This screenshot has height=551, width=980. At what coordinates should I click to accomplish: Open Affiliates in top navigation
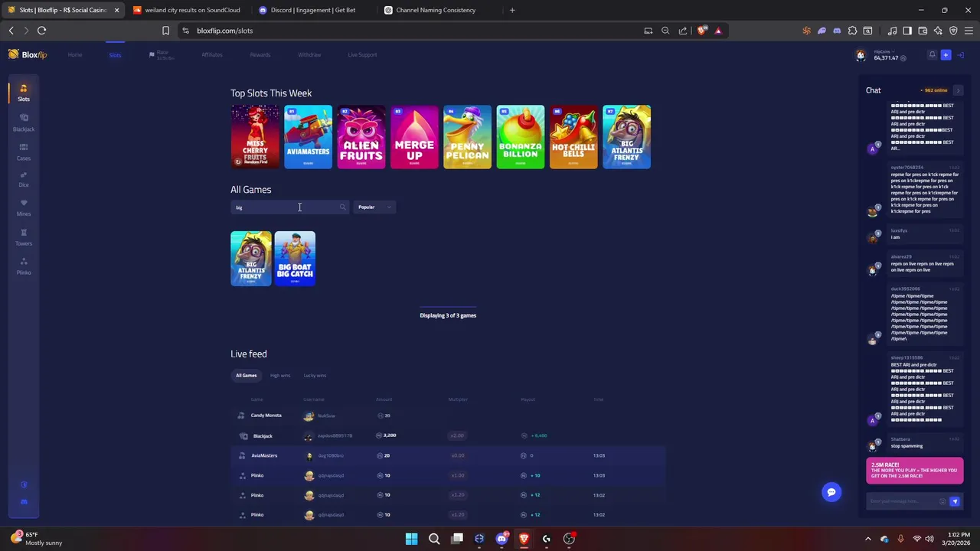(212, 55)
